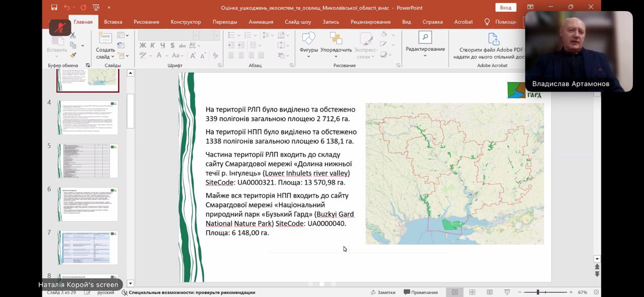Viewport: 644px width, 297px height.
Task: Open Reading view from status bar
Action: tap(490, 292)
